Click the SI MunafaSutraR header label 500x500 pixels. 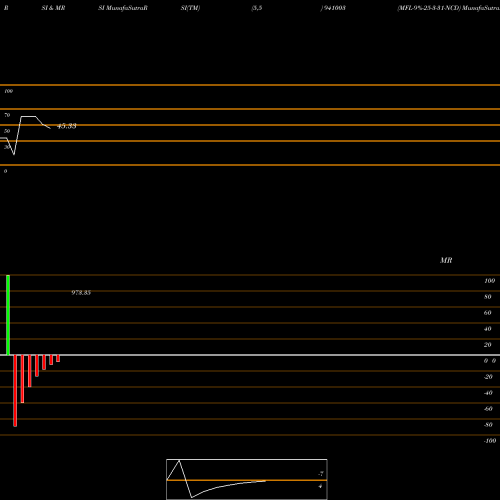tap(123, 8)
